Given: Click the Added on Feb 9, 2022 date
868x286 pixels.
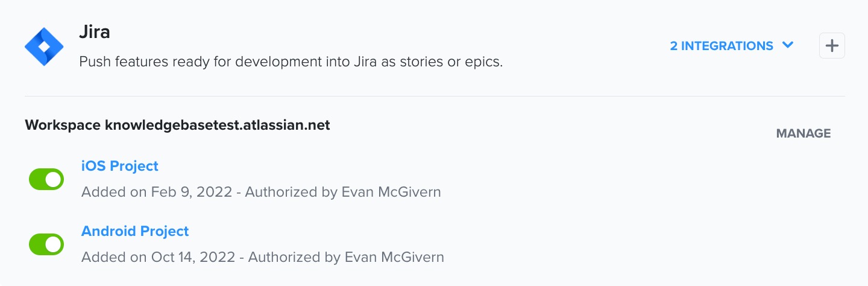Looking at the screenshot, I should (x=157, y=192).
